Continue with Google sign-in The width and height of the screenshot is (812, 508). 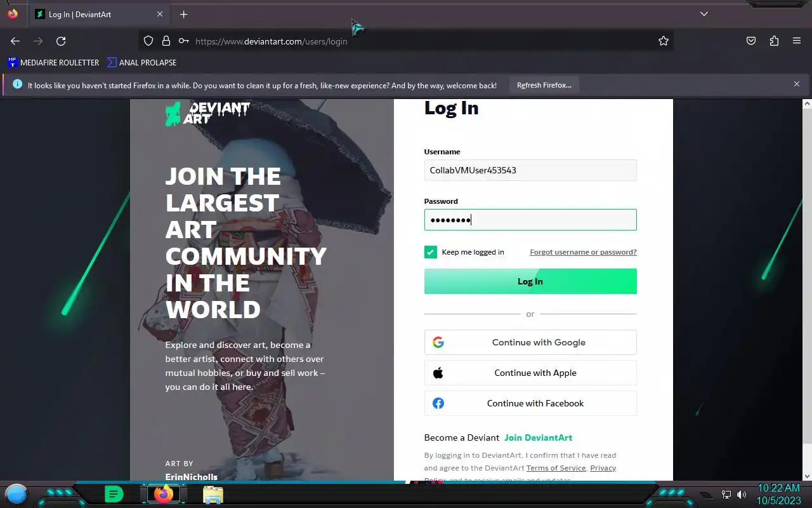point(530,342)
